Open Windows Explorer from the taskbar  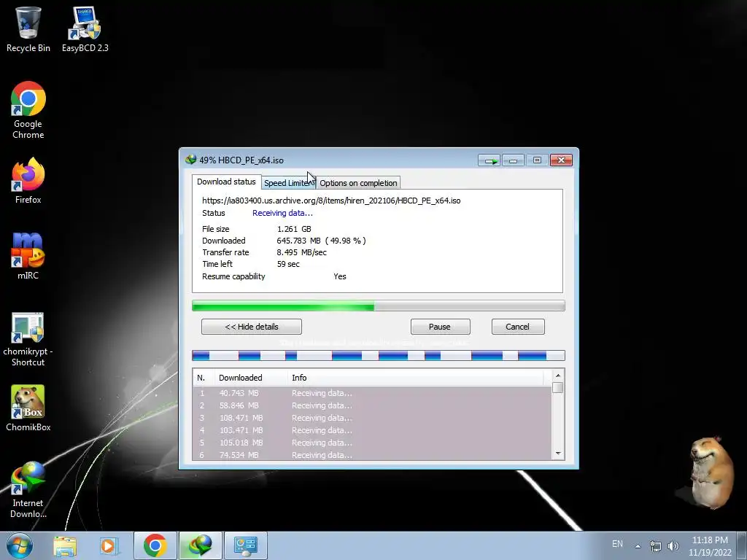65,545
